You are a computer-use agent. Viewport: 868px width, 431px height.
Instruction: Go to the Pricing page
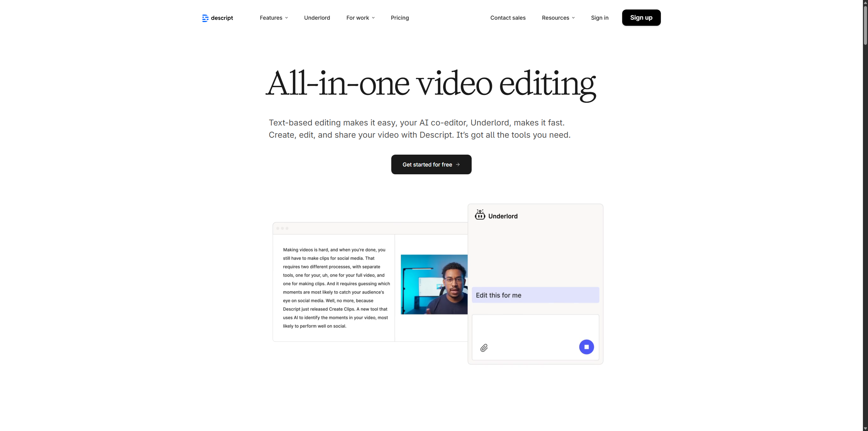[399, 18]
